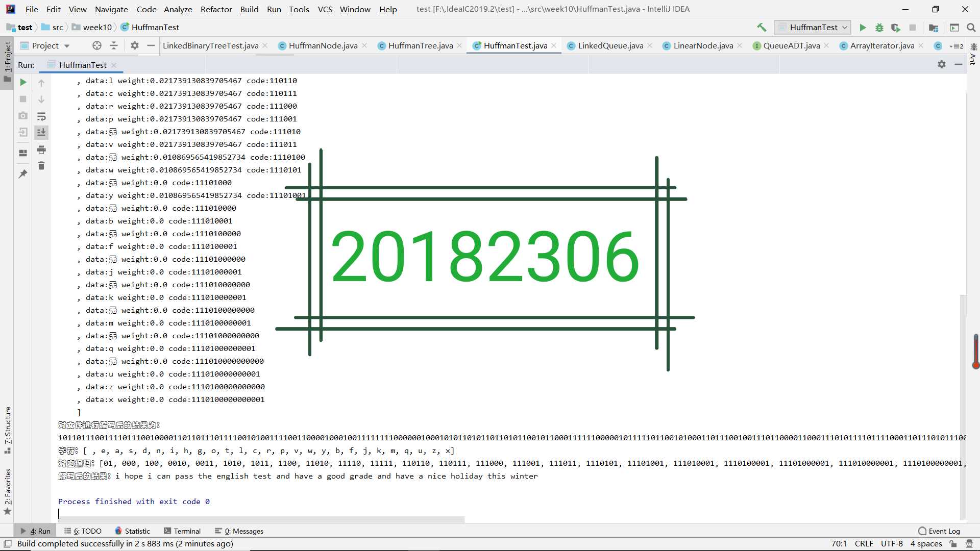Switch to LinkedQueue.java editor tab

coord(610,45)
